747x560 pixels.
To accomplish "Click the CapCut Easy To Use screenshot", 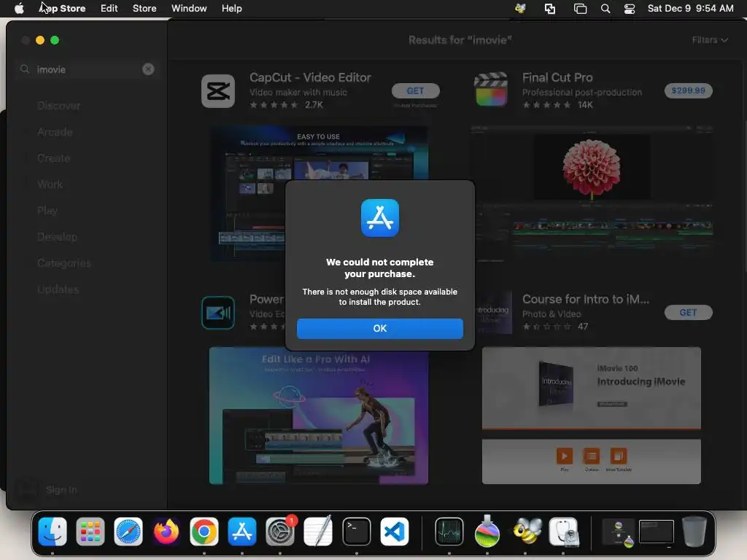I will point(318,192).
